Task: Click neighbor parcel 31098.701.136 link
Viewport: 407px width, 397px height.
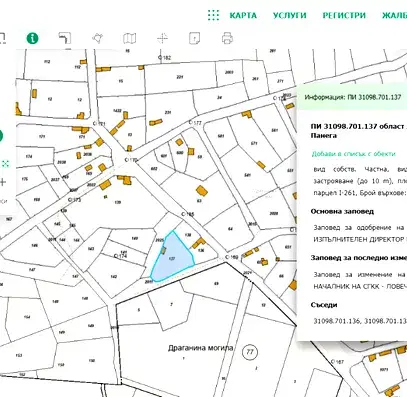Action: click(336, 321)
